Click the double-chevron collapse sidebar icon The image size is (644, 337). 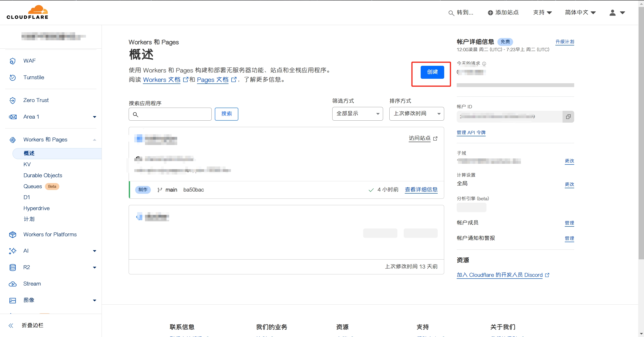pos(11,326)
